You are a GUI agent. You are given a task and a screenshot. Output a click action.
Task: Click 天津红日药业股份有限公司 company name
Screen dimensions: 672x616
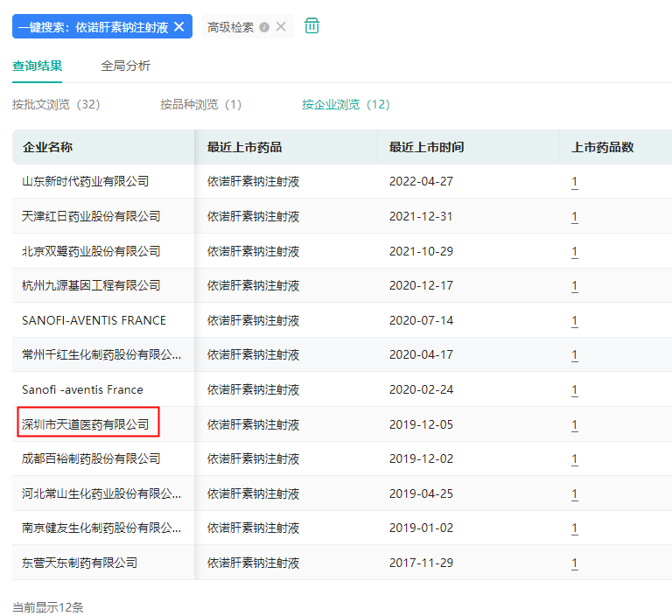(91, 216)
